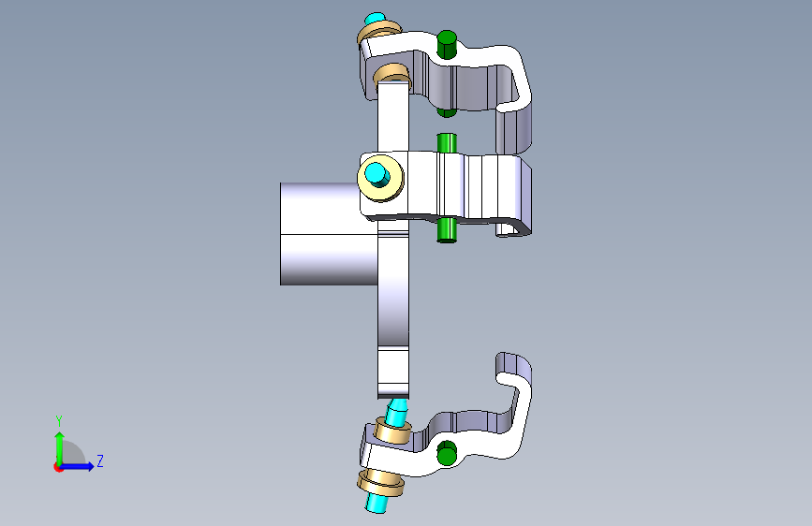The height and width of the screenshot is (526, 812).
Task: Select the long vertical white plate
Action: coord(393,290)
